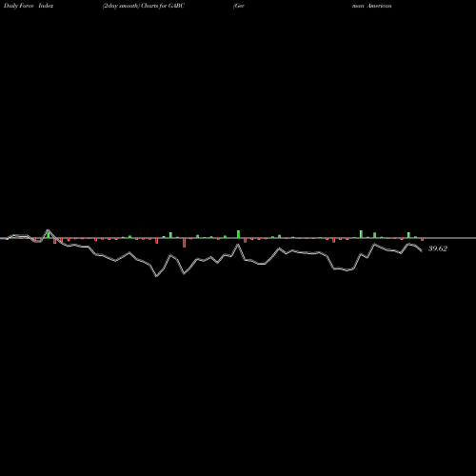This screenshot has width=476, height=476.
Task: Click the 39.62 value label
Action: [x=438, y=248]
